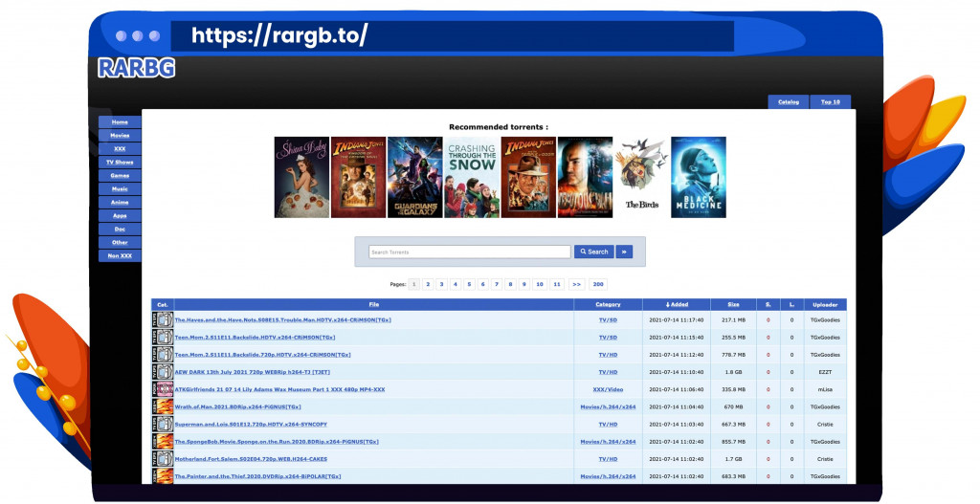Jump to page 200
Image resolution: width=980 pixels, height=504 pixels.
598,284
